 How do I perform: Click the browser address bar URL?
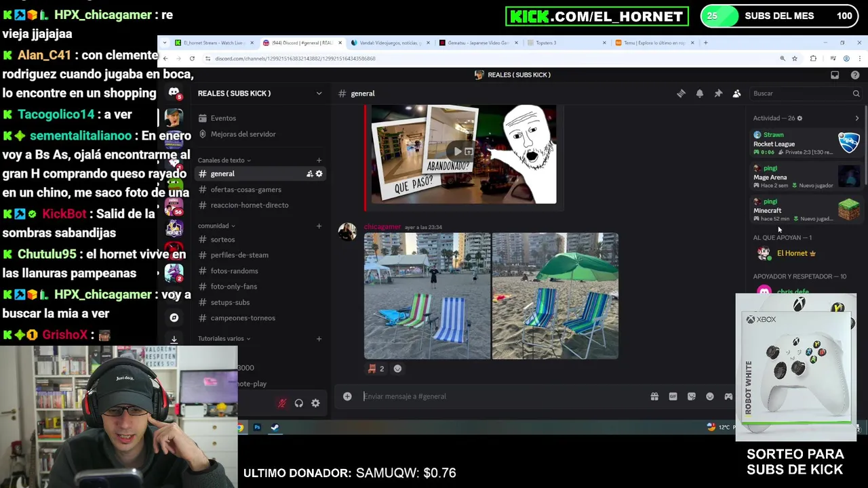click(295, 58)
